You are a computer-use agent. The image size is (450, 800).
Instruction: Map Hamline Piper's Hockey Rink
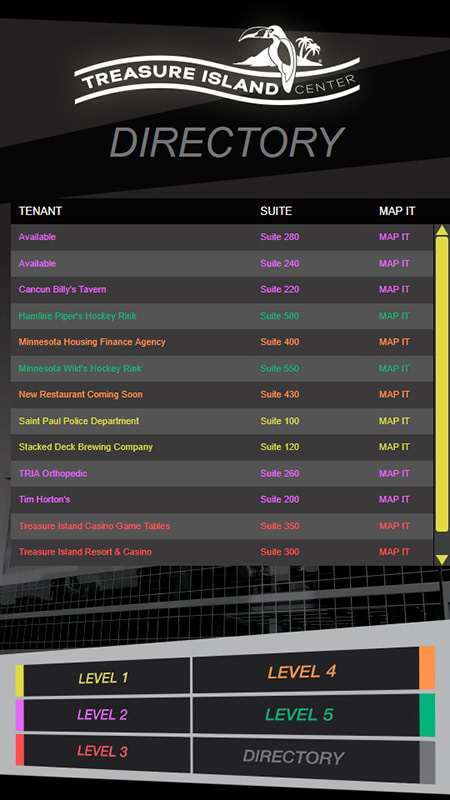point(394,316)
